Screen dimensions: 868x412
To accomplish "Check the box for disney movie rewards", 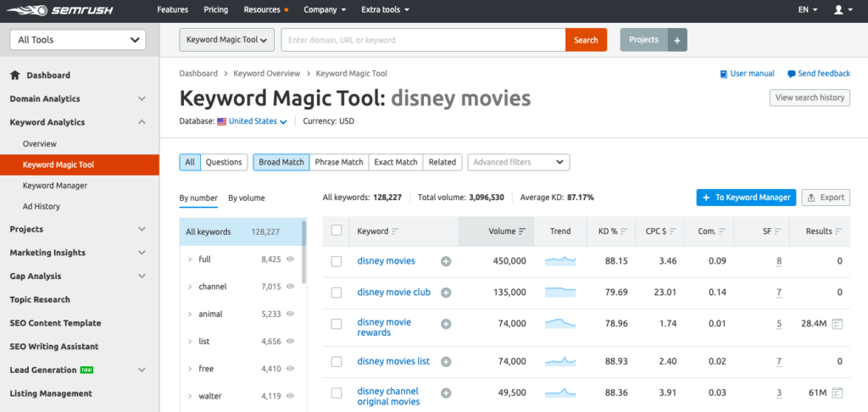I will pyautogui.click(x=336, y=324).
